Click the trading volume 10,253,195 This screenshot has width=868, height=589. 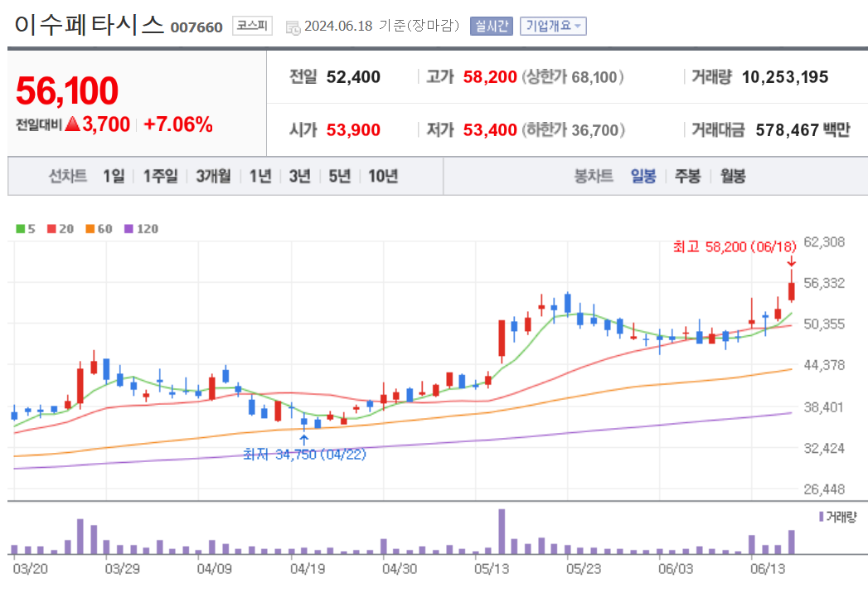[x=785, y=77]
